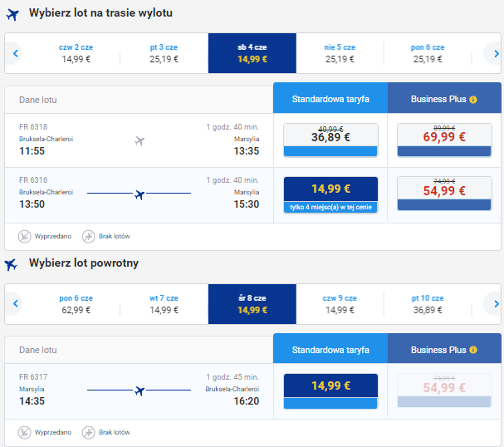Viewport: 504px width, 447px height.
Task: Click the blue plane icon for flight FR 6316
Action: pos(139,194)
